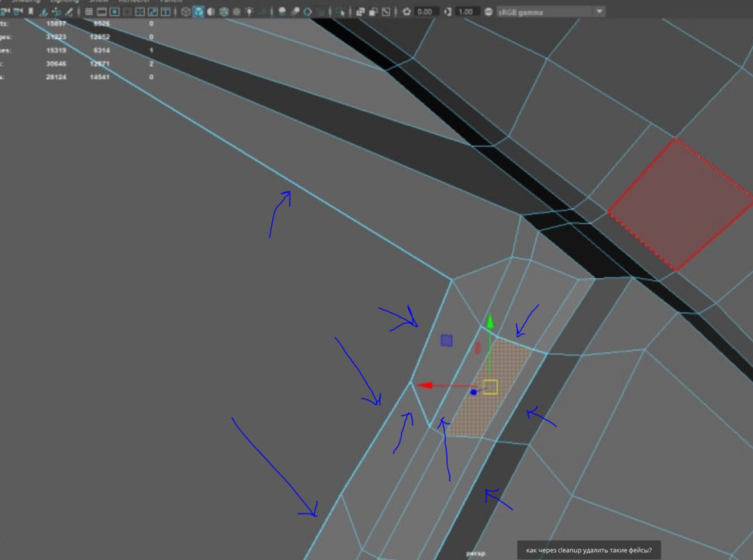
Task: Click the caption about cleanup faces
Action: click(x=589, y=550)
